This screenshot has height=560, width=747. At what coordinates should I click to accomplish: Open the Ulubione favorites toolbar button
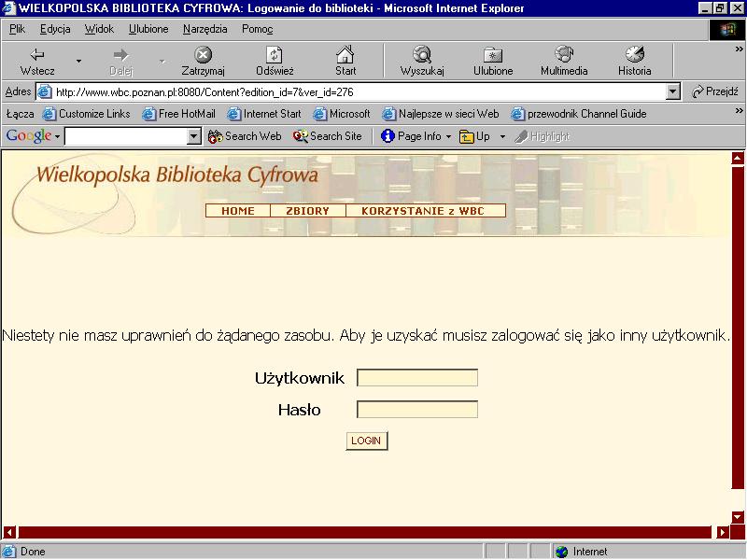[x=493, y=62]
